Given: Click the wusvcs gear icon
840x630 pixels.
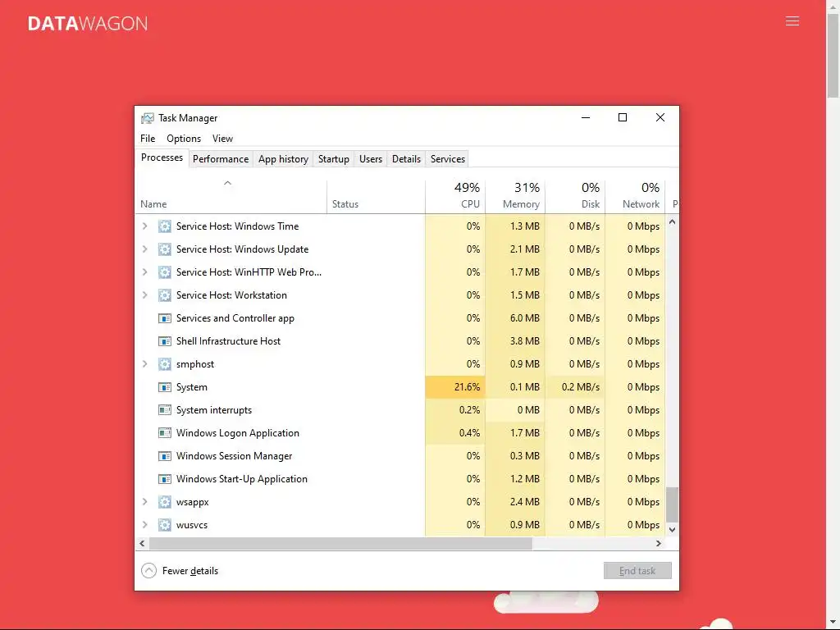Looking at the screenshot, I should point(164,525).
